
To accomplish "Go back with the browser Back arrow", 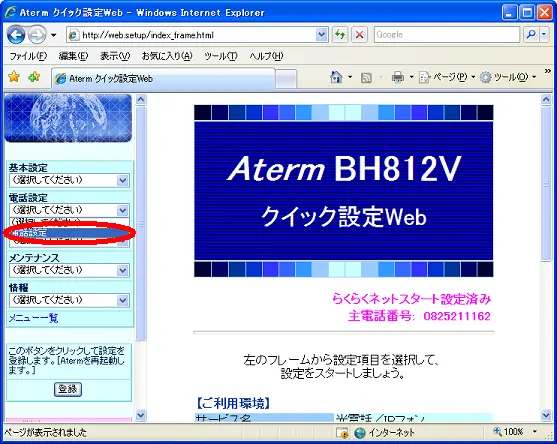I will tap(16, 35).
